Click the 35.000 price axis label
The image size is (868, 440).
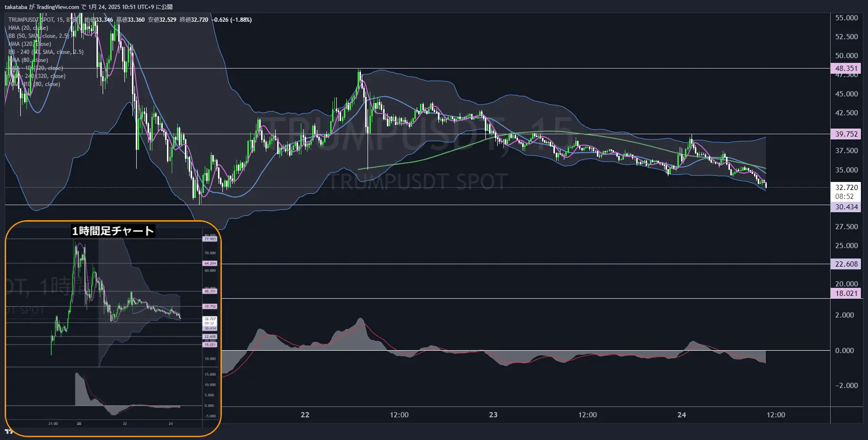[846, 170]
